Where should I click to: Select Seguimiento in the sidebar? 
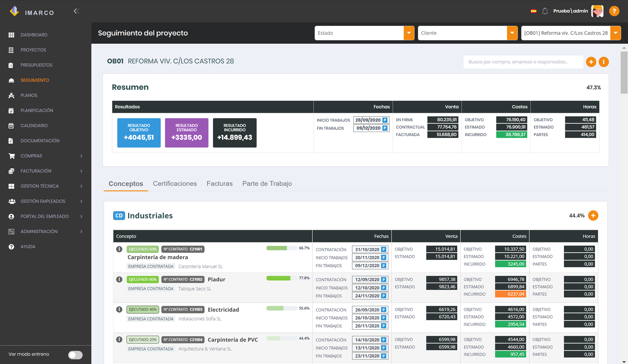coord(34,80)
